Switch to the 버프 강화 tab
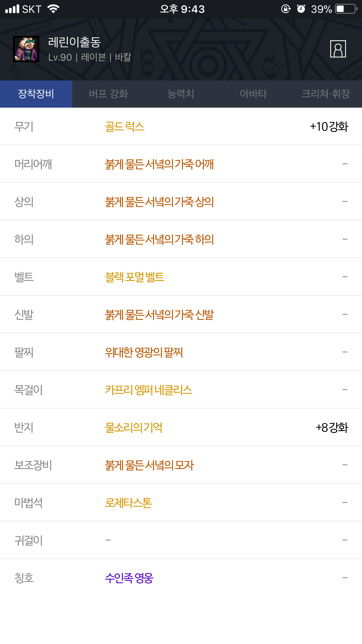This screenshot has height=644, width=362. click(x=108, y=94)
